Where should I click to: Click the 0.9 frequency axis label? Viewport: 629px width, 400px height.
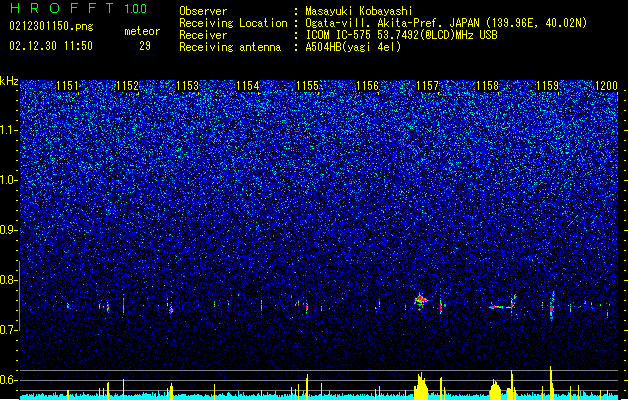pos(9,230)
